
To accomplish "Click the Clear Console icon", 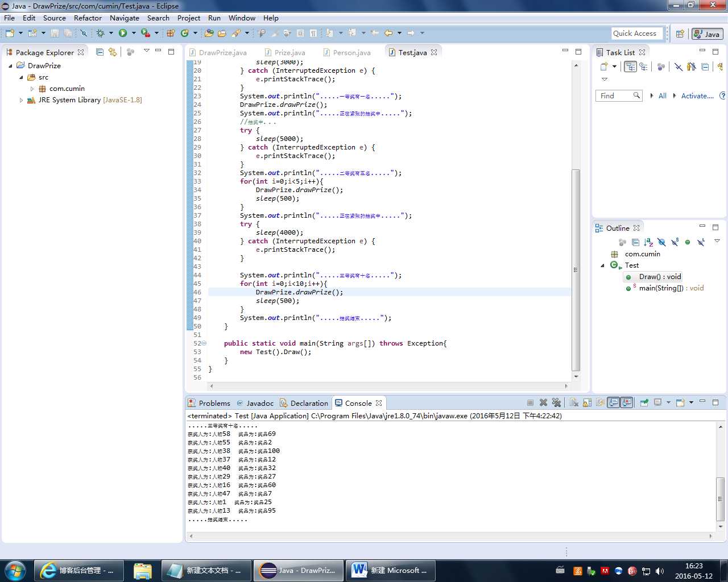I will click(x=574, y=403).
